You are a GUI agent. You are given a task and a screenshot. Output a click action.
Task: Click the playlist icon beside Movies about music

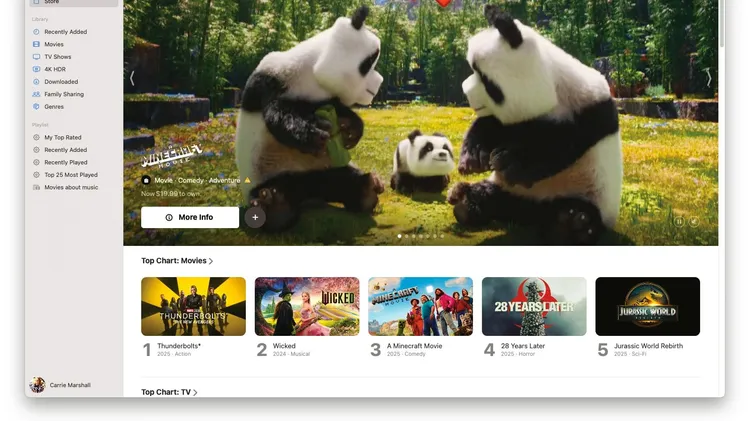point(36,187)
